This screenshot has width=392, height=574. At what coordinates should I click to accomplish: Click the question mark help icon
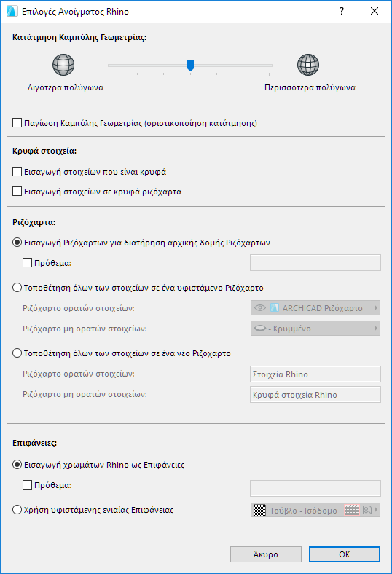coord(342,12)
